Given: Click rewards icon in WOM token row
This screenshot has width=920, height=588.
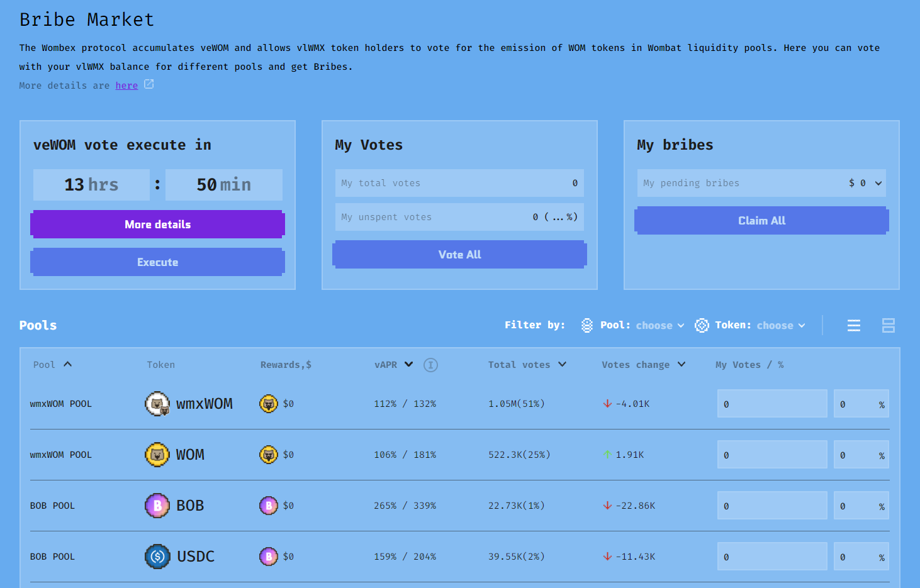Looking at the screenshot, I should click(x=269, y=455).
